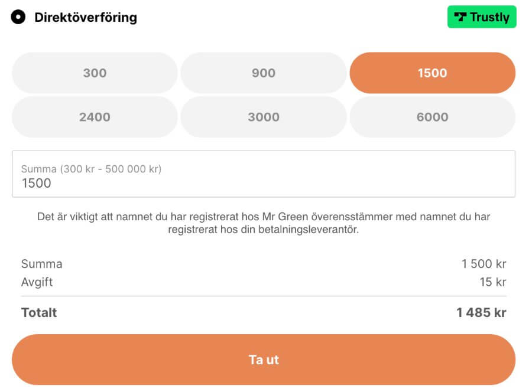
Task: Select the Direktöverföring radio button
Action: coord(18,17)
